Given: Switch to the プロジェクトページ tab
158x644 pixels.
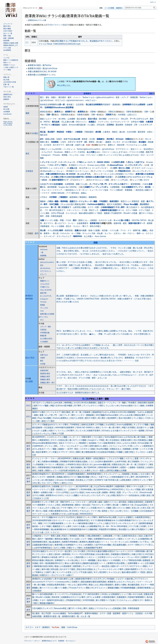Looking at the screenshot, I should 30,8.
